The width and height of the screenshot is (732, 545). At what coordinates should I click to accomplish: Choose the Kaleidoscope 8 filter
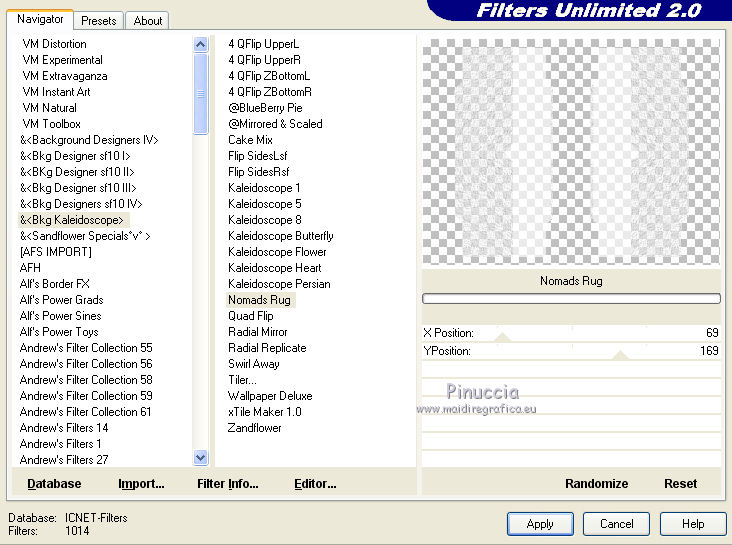coord(265,219)
